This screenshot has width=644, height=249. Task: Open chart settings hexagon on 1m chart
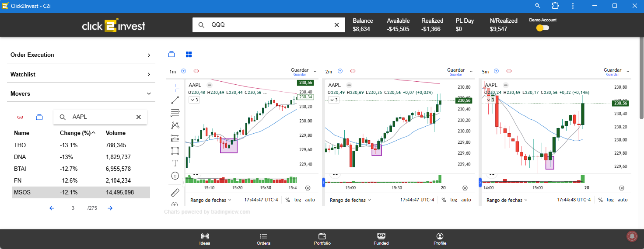(x=308, y=188)
